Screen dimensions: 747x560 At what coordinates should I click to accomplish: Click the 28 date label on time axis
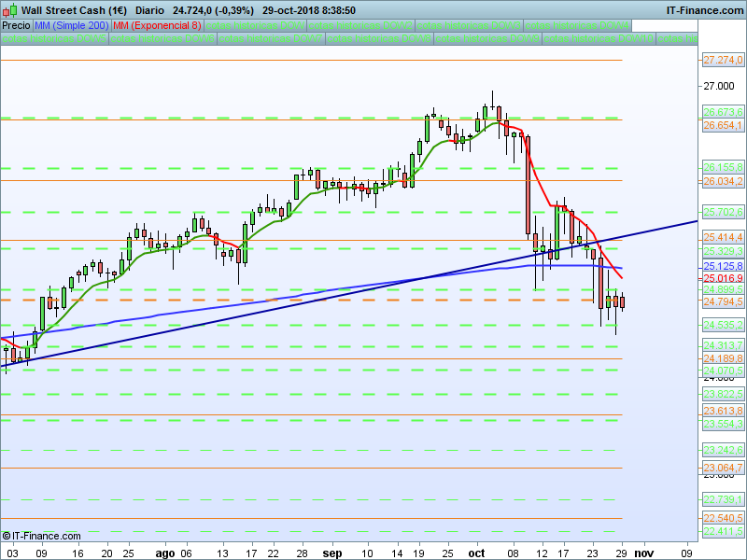click(302, 553)
